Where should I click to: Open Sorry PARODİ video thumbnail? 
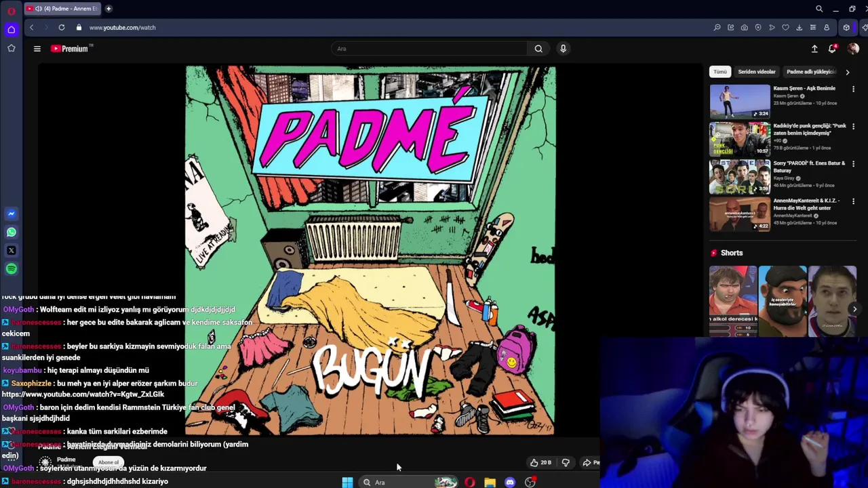point(740,176)
